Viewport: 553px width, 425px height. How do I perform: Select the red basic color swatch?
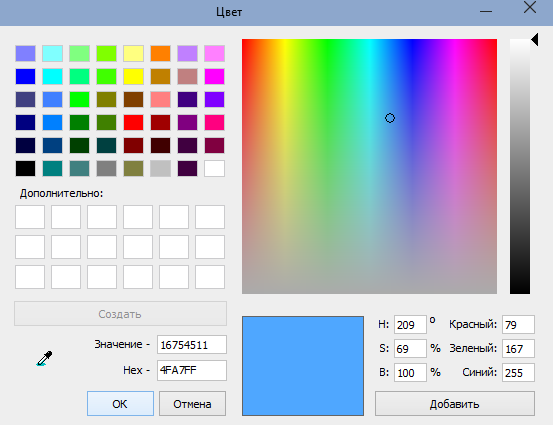(x=133, y=122)
